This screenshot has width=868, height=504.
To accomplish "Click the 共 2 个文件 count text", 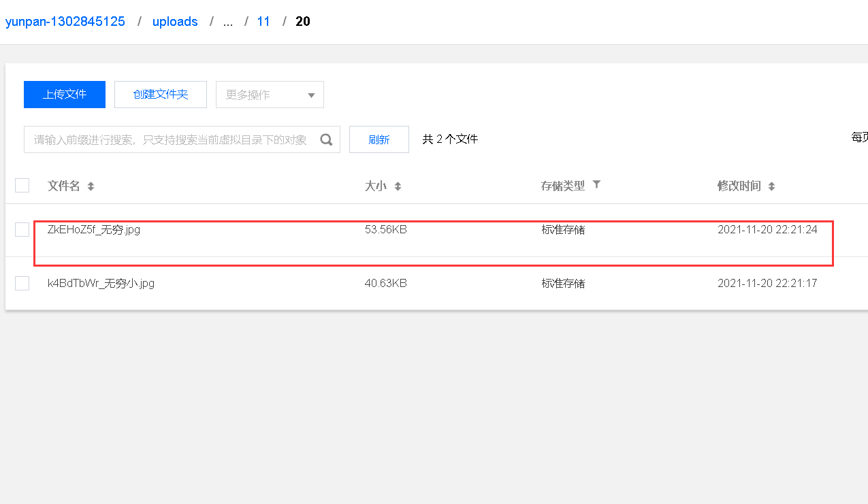I will (450, 139).
